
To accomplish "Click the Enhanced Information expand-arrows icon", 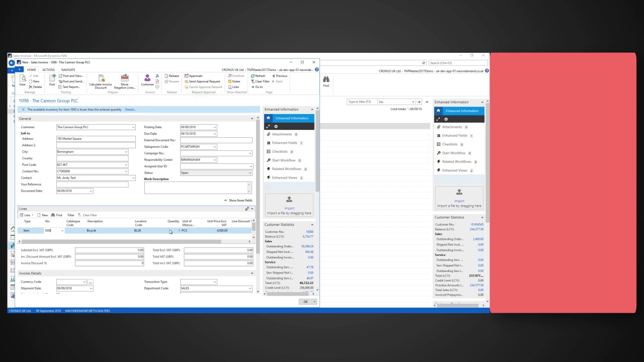I will click(268, 126).
